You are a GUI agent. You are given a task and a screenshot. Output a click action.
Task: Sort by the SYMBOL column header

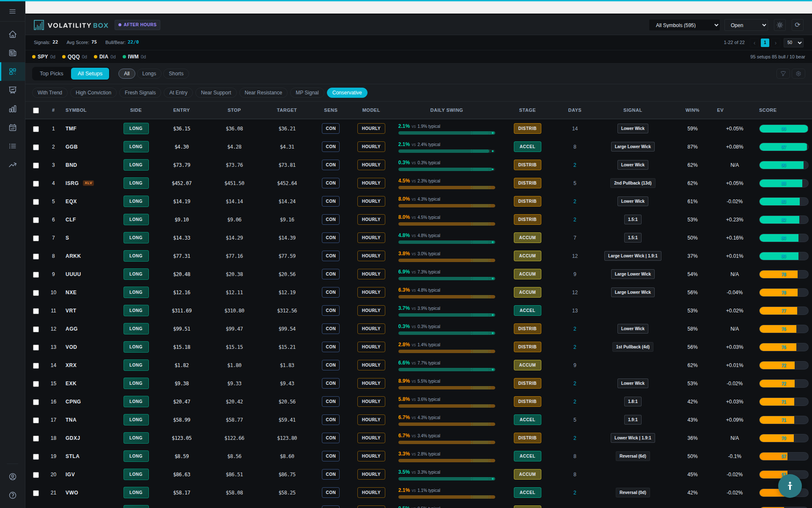[76, 110]
